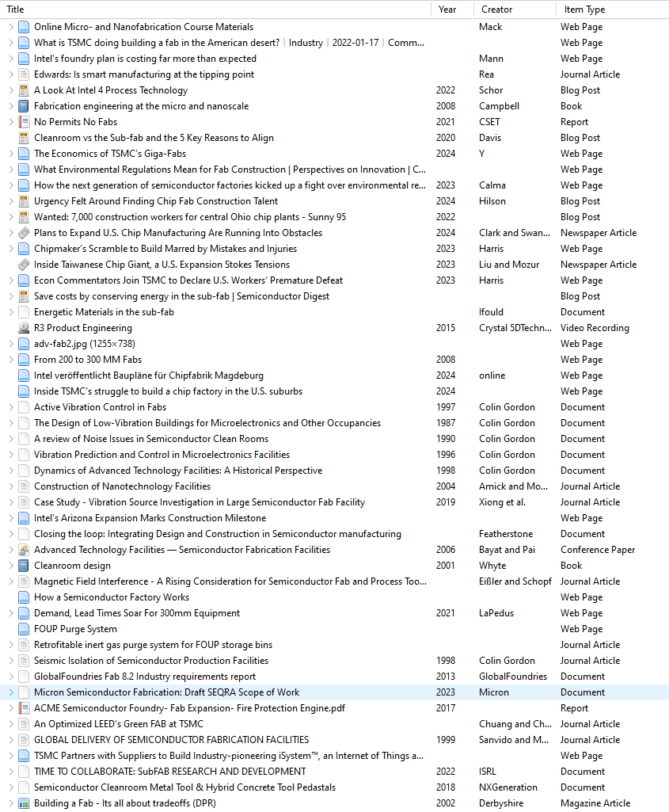Click the report icon next to "No Permits No Fabs"
The height and width of the screenshot is (812, 669).
coord(22,121)
